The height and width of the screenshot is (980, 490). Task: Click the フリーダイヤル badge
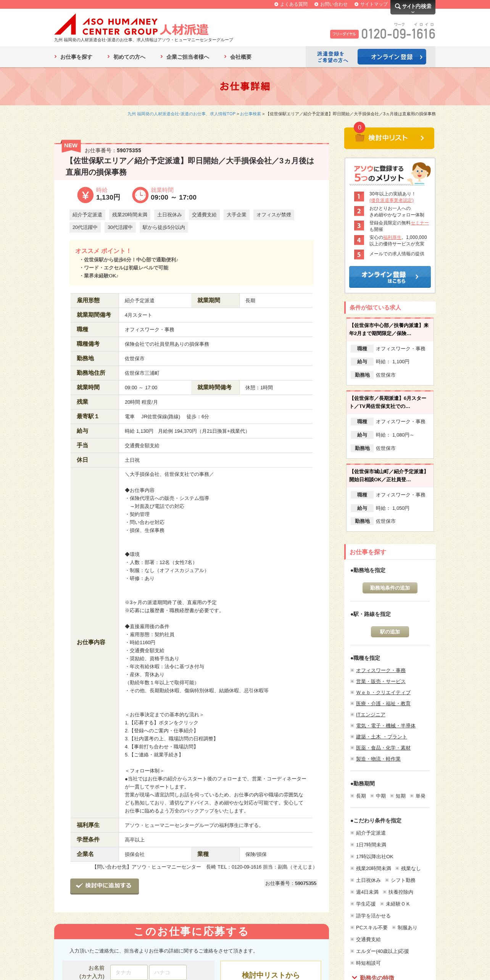(x=344, y=34)
